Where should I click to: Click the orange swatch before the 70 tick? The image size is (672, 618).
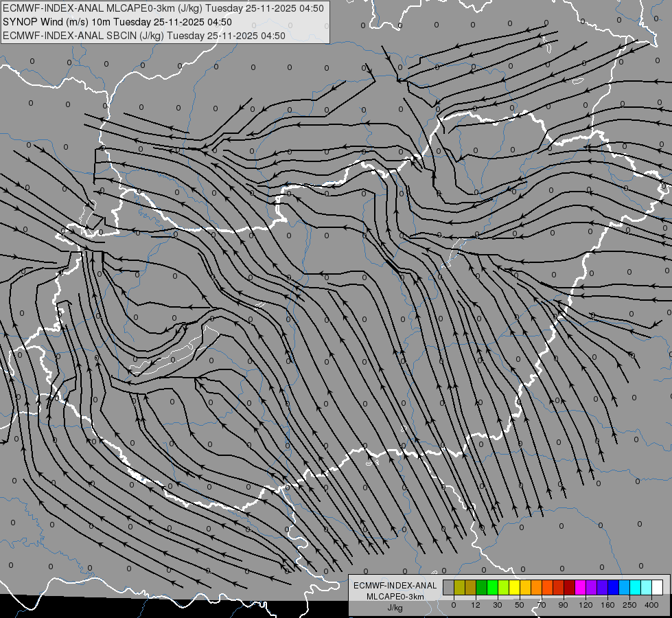(x=537, y=587)
